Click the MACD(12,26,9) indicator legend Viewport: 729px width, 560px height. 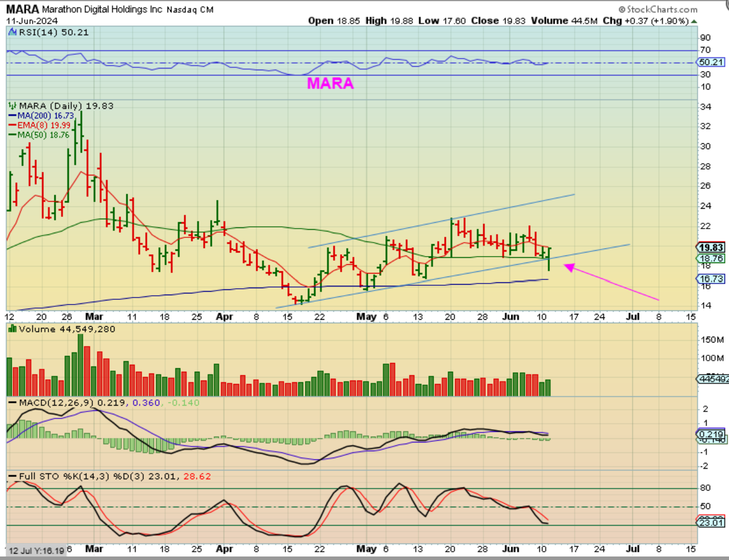coord(51,403)
